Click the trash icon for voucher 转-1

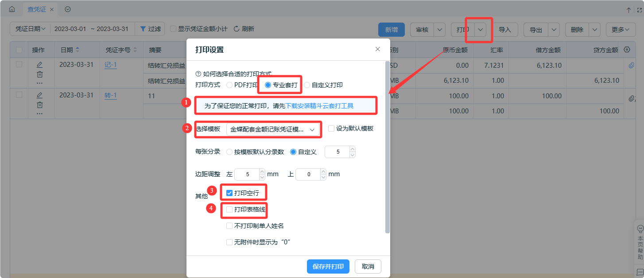click(39, 104)
